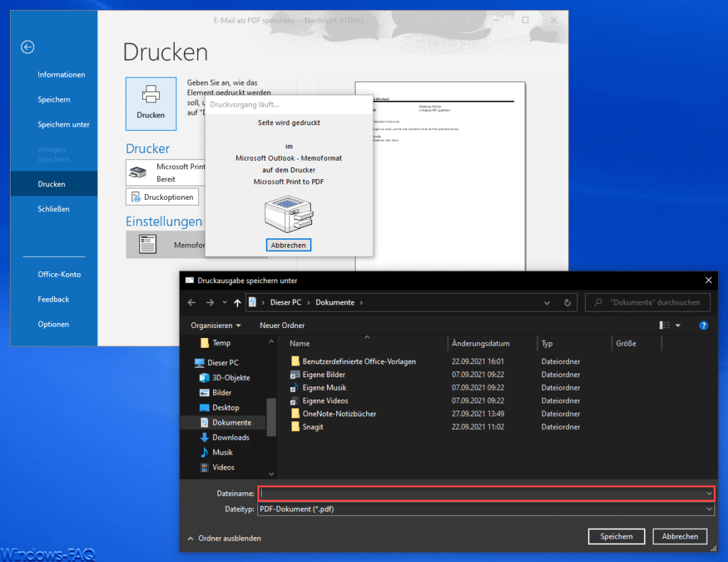Click Dokumente in address breadcrumb

(335, 302)
